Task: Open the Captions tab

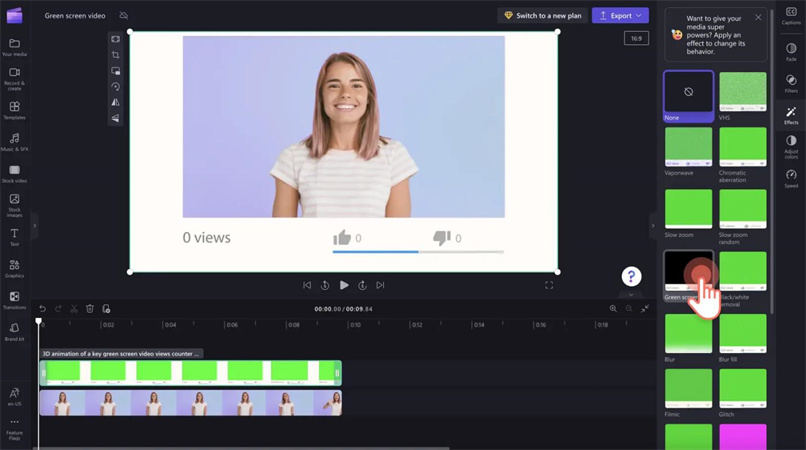Action: pyautogui.click(x=791, y=14)
